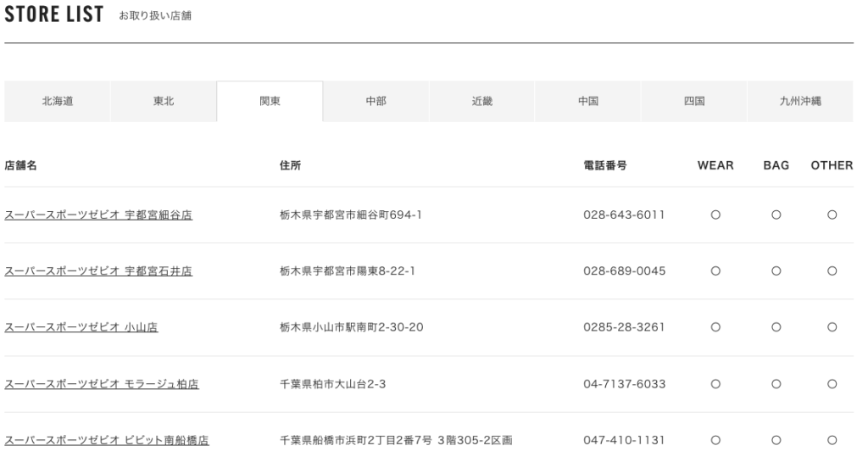Click phone number 028-643-6011

point(624,214)
